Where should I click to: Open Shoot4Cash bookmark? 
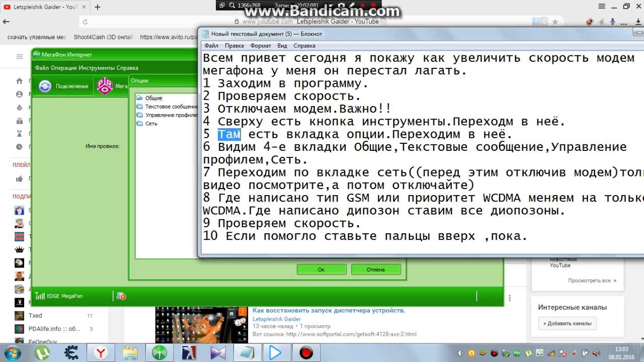(103, 37)
